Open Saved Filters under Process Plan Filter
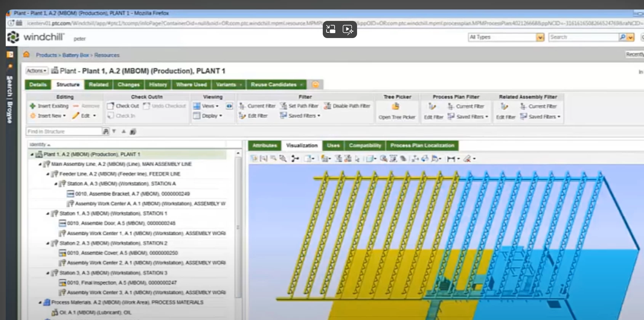 point(468,116)
